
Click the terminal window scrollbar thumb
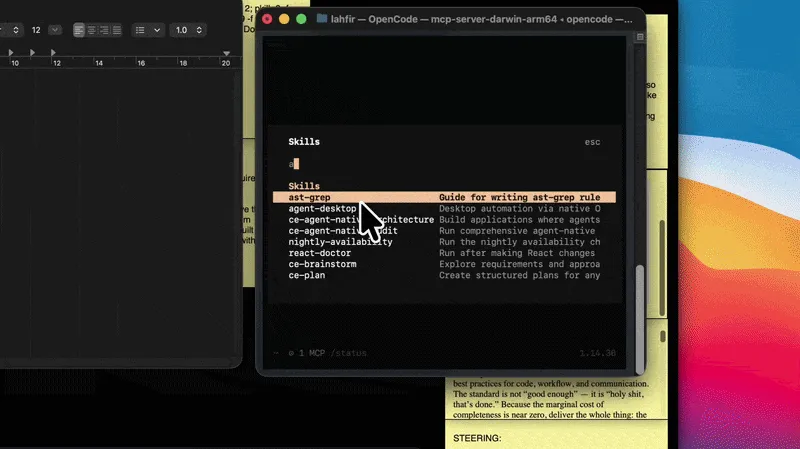pyautogui.click(x=639, y=319)
